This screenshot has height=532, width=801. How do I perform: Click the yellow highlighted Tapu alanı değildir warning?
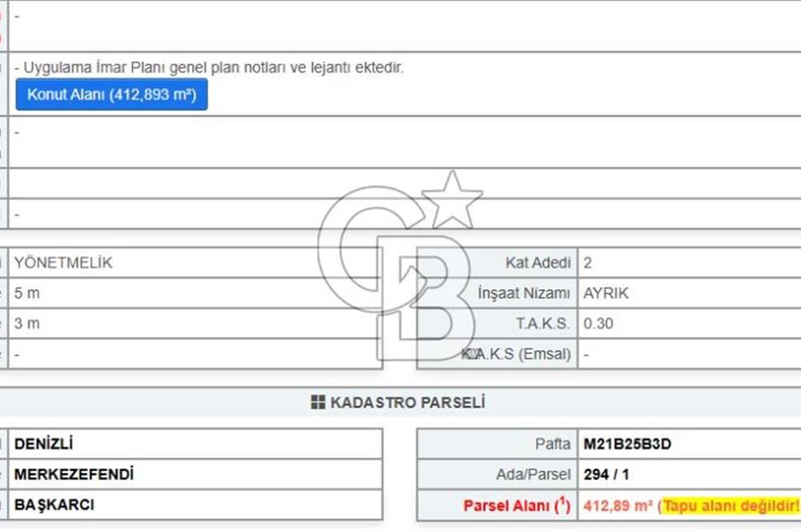[731, 506]
